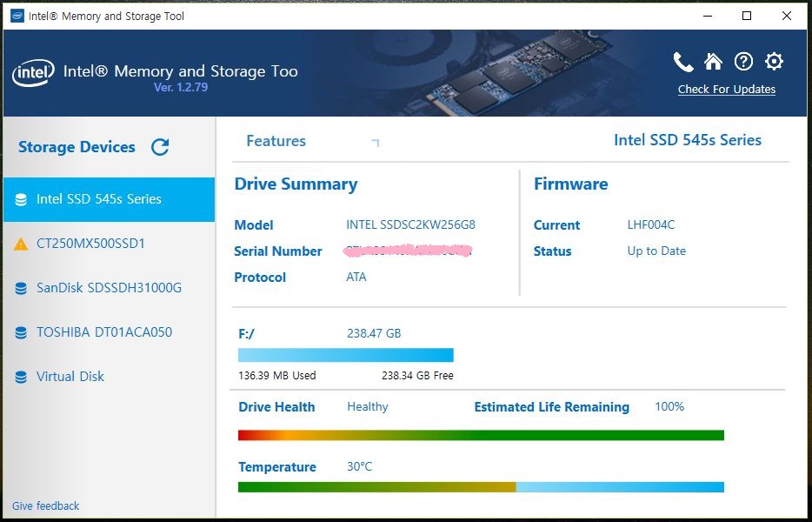Select the CT250MX500SSD1 drive
This screenshot has width=812, height=522.
109,244
